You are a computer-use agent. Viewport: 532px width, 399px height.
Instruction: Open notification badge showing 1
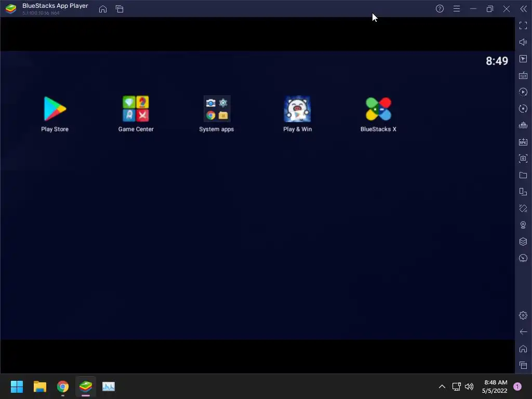(x=517, y=387)
